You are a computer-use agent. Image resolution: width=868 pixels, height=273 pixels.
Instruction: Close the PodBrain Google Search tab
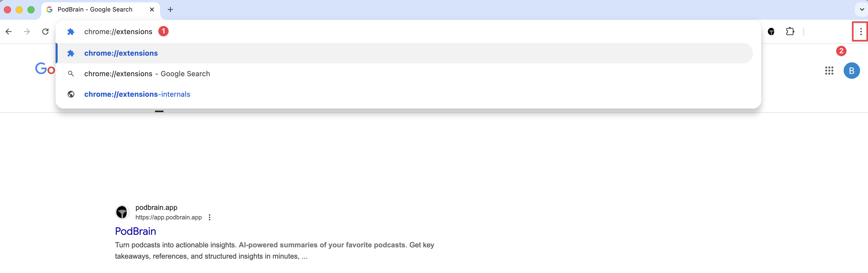coord(152,9)
